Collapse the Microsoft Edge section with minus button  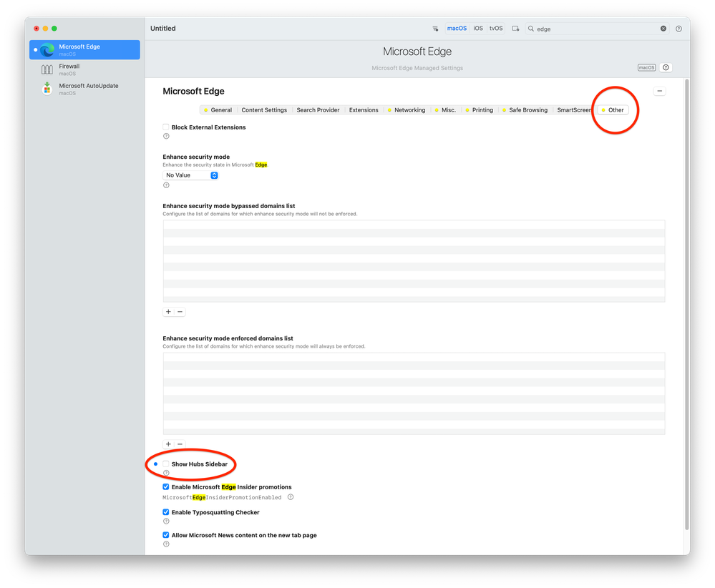[x=659, y=91]
